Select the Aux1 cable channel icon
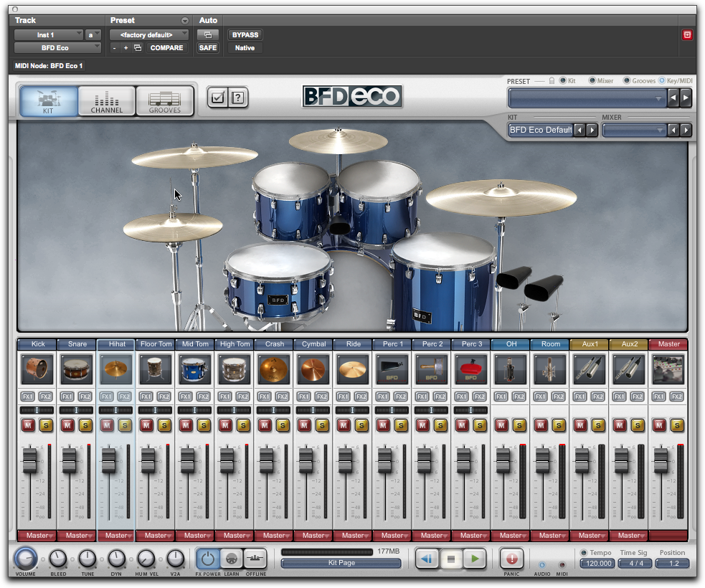 pyautogui.click(x=589, y=369)
